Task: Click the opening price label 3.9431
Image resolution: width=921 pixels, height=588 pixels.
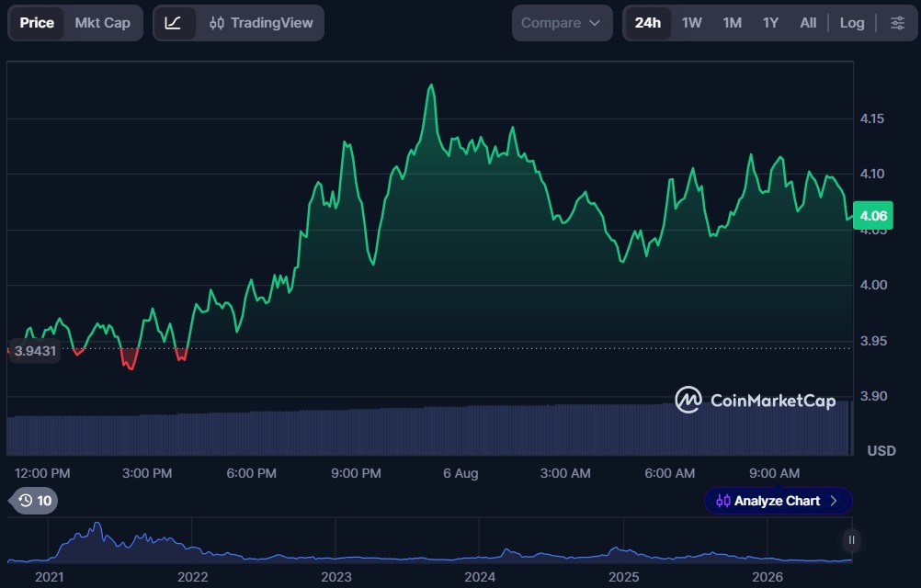Action: point(35,351)
